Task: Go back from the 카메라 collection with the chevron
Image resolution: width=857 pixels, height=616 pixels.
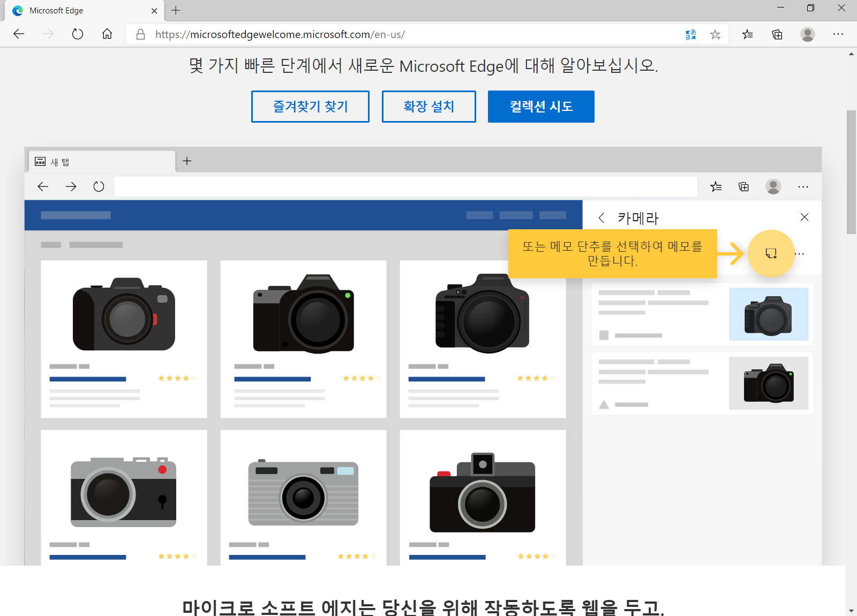Action: (602, 217)
